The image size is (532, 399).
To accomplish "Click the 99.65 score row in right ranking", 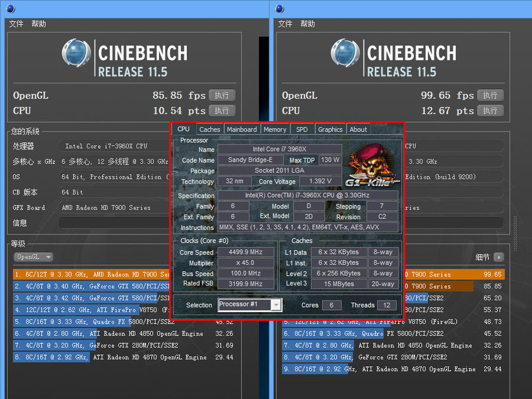I will (455, 274).
